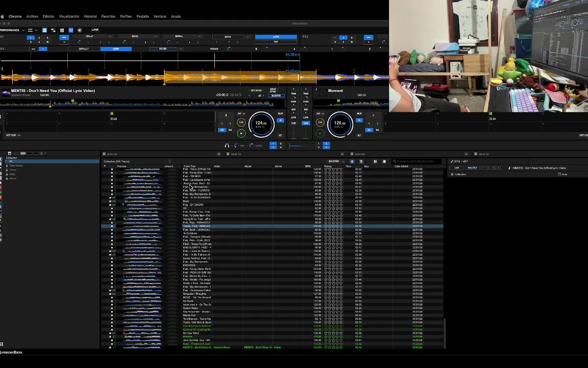Toggle BEAT SYNC on the MENTIS deck
Viewport: 588px width, 368px height.
pyautogui.click(x=273, y=90)
